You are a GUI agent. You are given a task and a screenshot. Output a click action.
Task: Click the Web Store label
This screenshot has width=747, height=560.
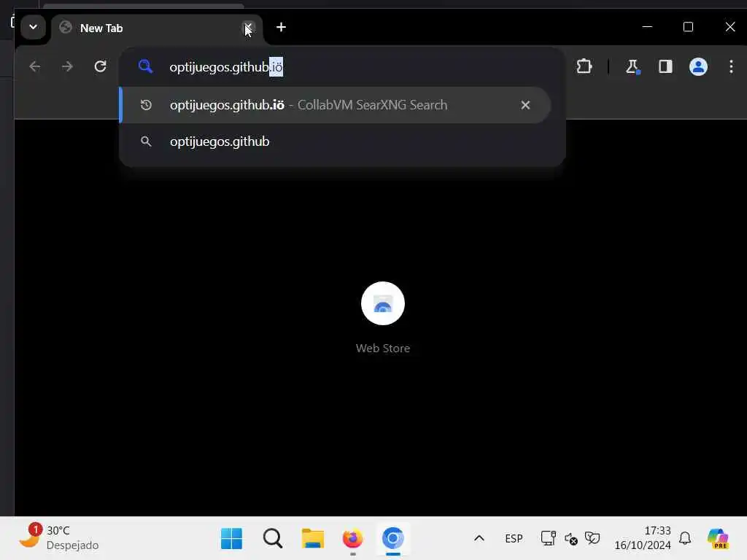382,348
